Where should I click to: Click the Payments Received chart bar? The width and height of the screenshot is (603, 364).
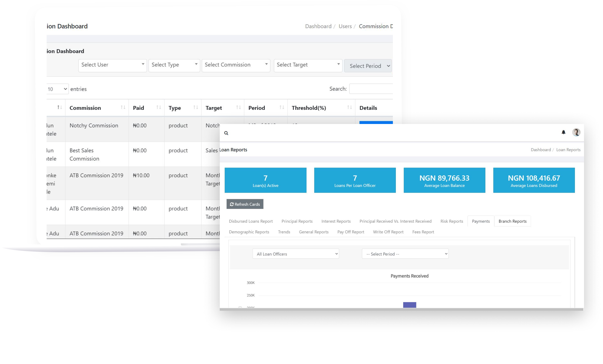point(409,305)
